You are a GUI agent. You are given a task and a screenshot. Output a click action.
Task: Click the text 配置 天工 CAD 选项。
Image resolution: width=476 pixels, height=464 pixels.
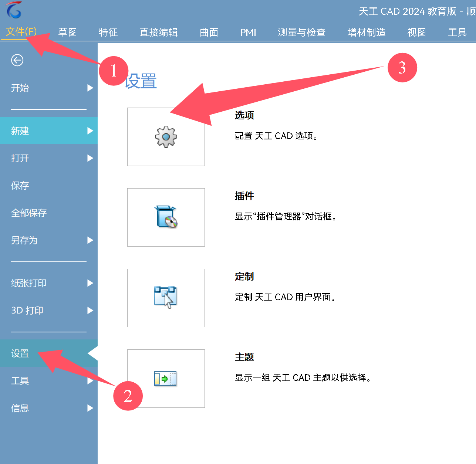pyautogui.click(x=277, y=136)
